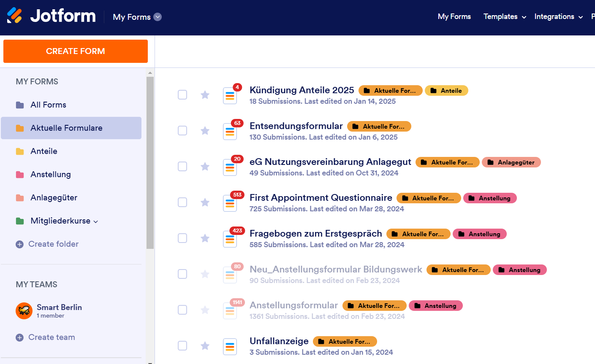The image size is (595, 364).
Task: Click Create folder
Action: point(53,244)
